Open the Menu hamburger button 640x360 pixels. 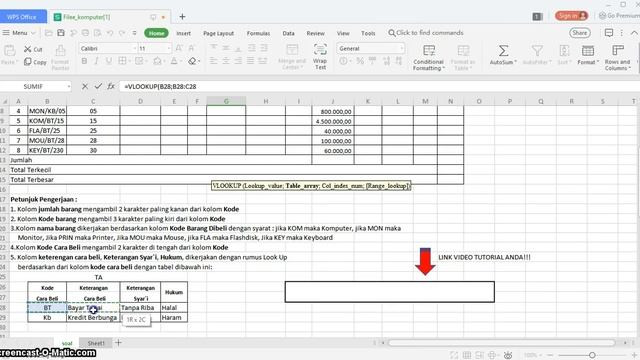[x=19, y=33]
